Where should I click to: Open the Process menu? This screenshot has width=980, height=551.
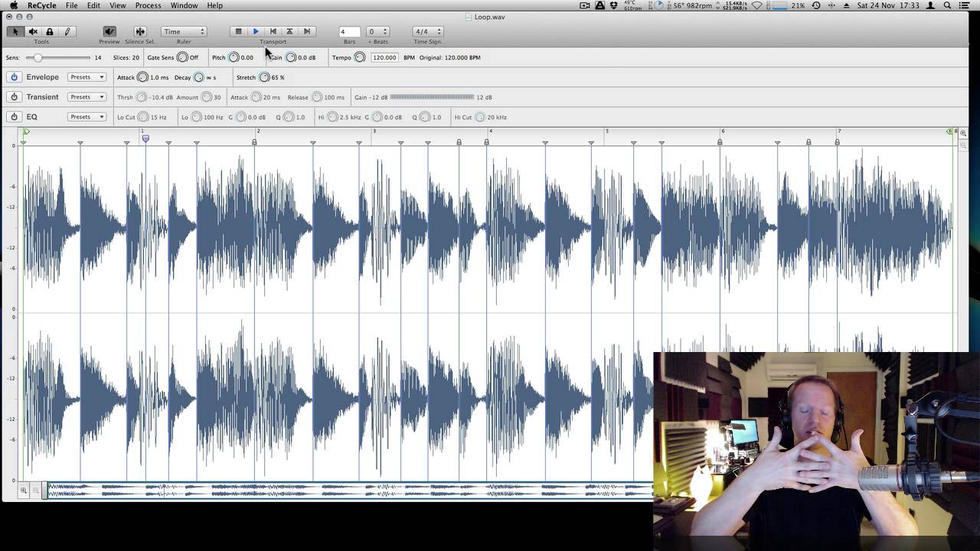tap(148, 5)
